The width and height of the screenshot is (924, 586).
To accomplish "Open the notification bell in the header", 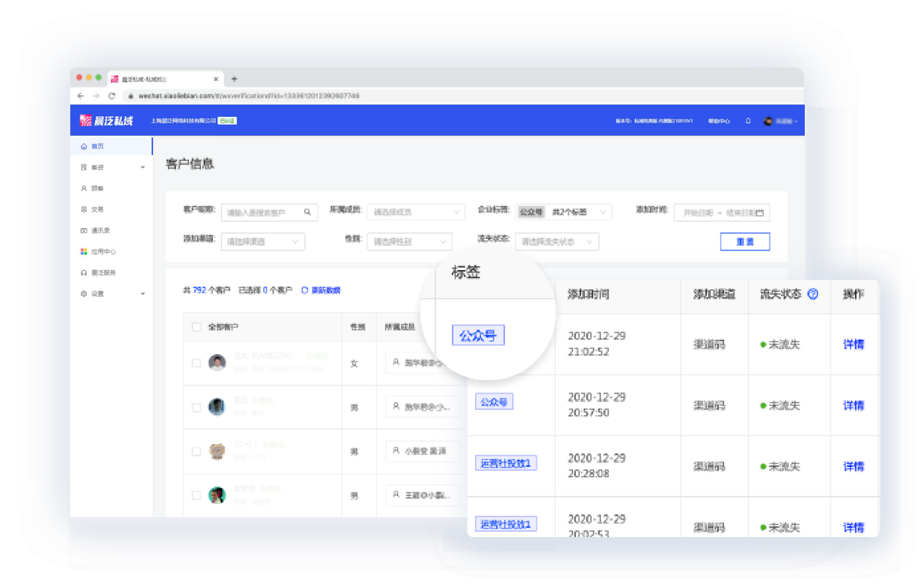I will (x=748, y=121).
